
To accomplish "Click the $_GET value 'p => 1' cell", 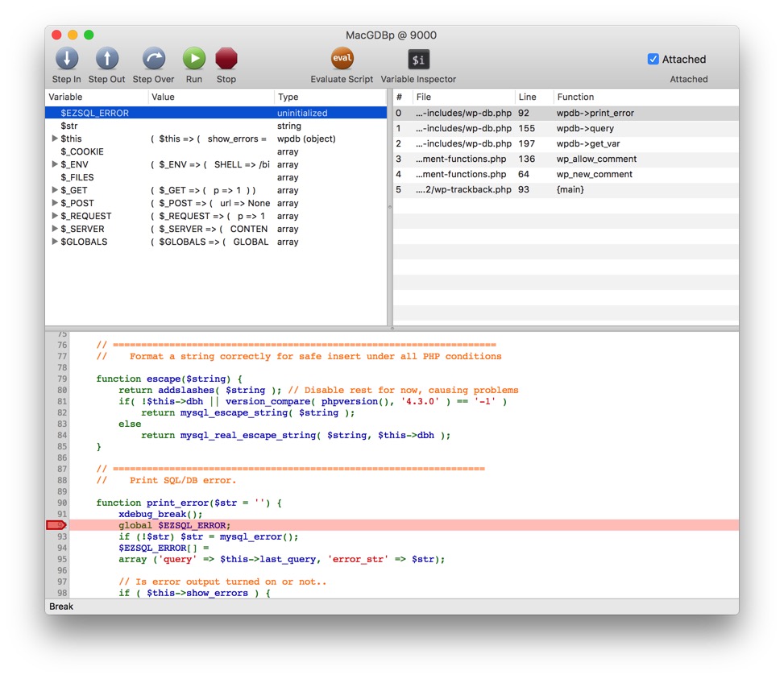I will [x=203, y=190].
